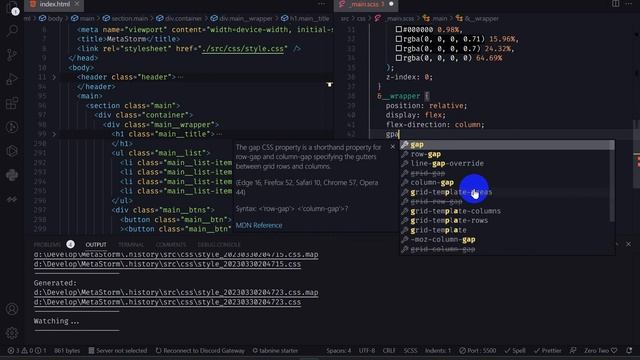Open breadcrumb section.main
This screenshot has width=640, height=360.
point(125,18)
